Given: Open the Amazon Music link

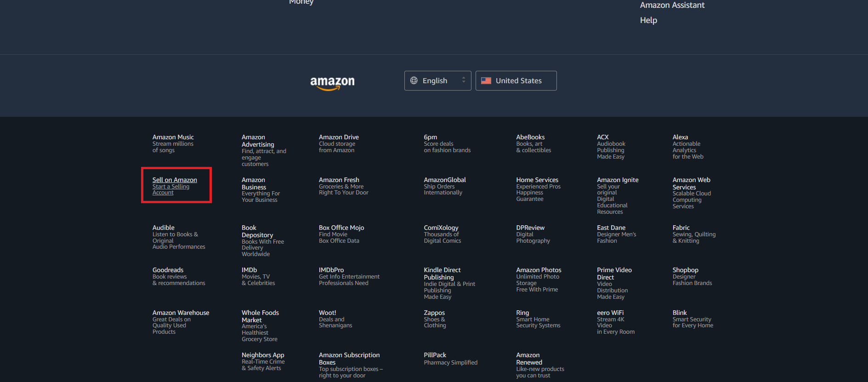Looking at the screenshot, I should click(x=173, y=143).
